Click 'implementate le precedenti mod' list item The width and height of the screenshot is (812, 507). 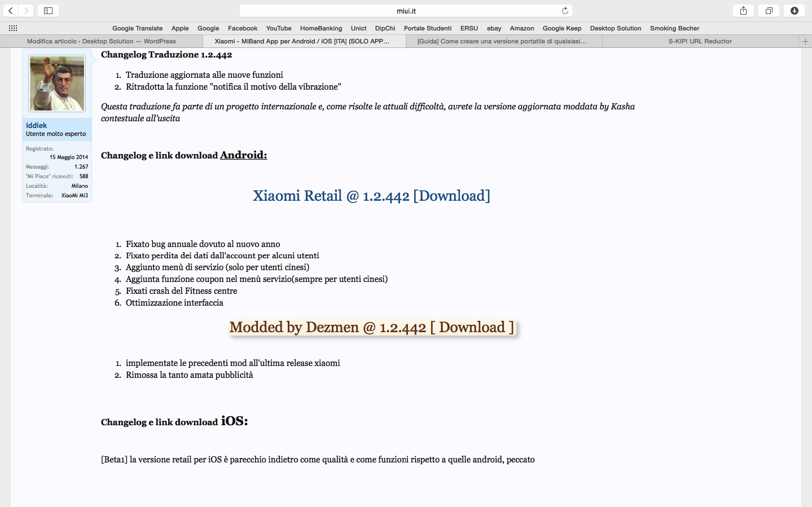pos(233,363)
